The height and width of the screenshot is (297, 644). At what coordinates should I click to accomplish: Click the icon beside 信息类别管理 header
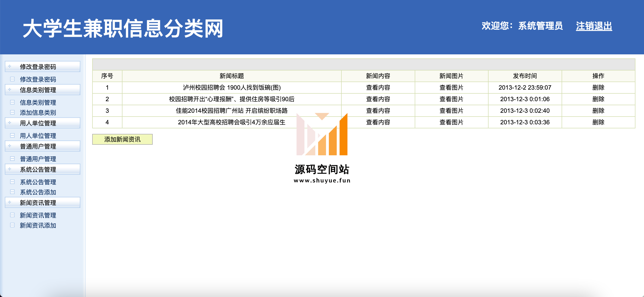tap(10, 89)
